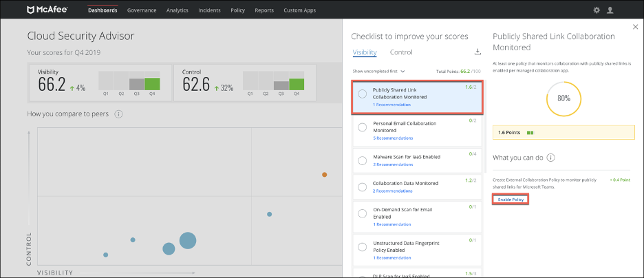Open Show uncompleted first dropdown

point(378,71)
